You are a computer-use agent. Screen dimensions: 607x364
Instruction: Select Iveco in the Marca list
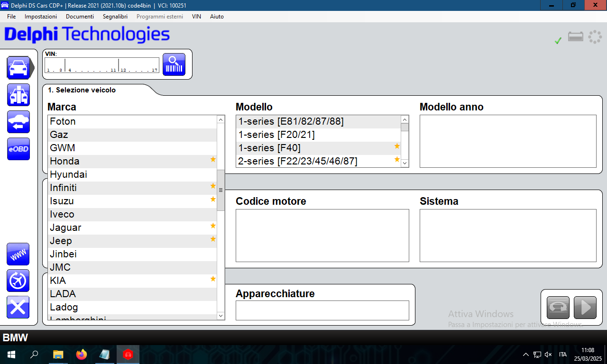click(132, 215)
